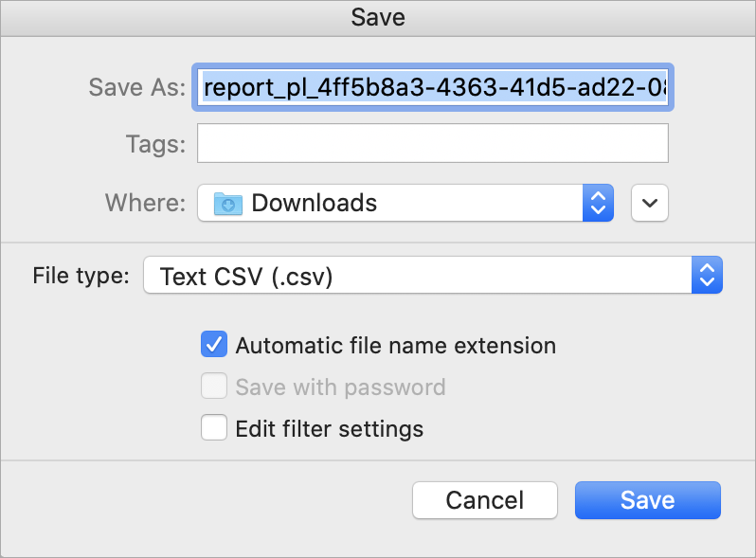Image resolution: width=756 pixels, height=558 pixels.
Task: Click the 'Where:' label
Action: point(146,203)
